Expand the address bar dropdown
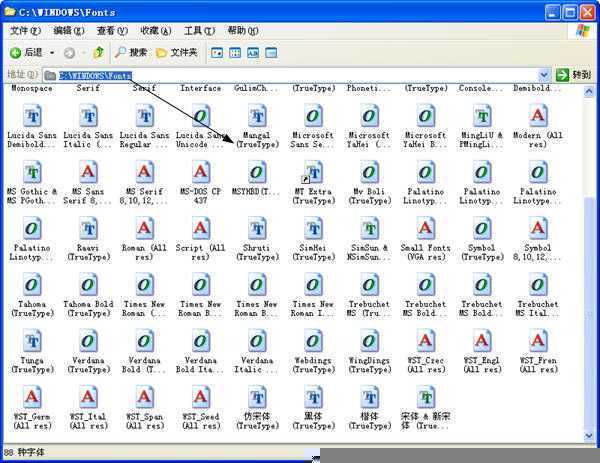Screen dimensions: 600x463 point(544,75)
